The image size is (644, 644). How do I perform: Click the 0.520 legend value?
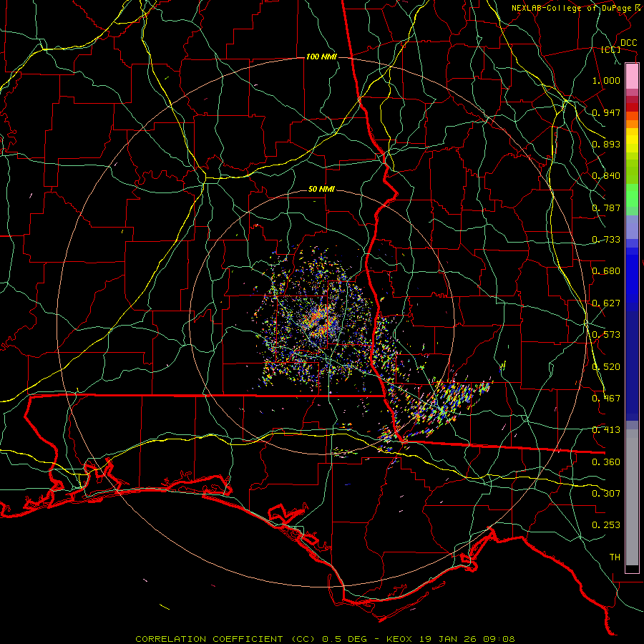[x=606, y=367]
